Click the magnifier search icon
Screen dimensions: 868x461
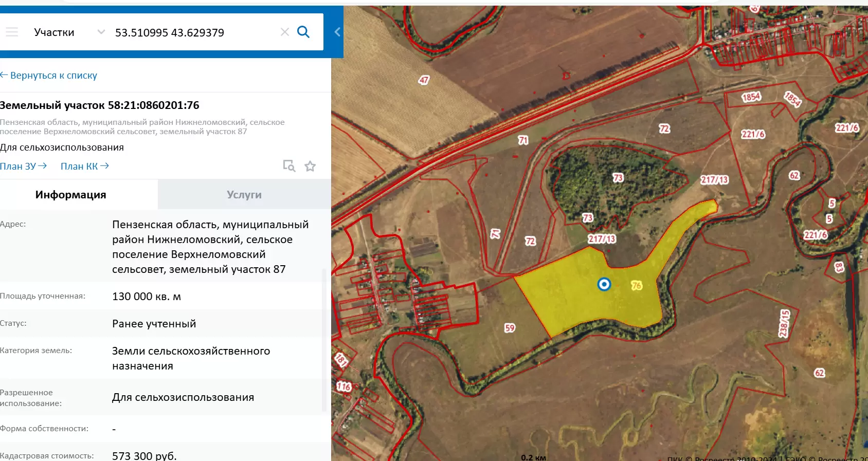point(303,32)
